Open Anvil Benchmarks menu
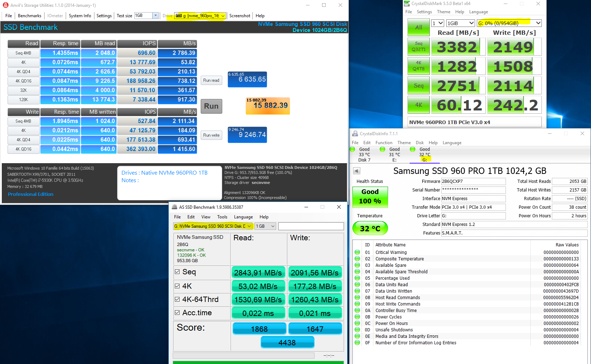591x364 pixels. (29, 16)
